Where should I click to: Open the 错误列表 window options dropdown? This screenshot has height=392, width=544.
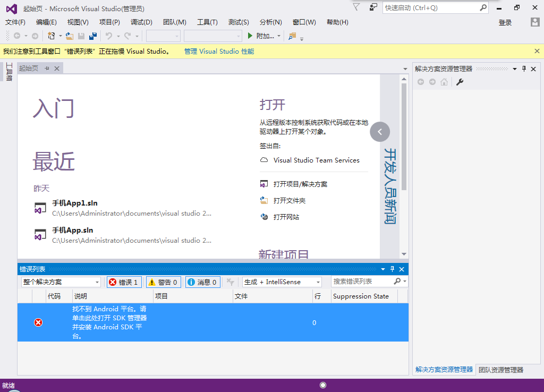[383, 269]
